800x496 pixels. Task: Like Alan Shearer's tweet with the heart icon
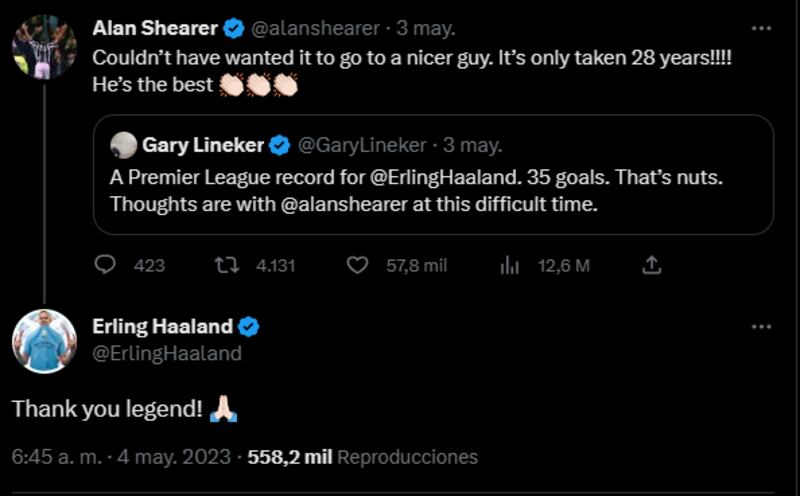click(x=358, y=265)
